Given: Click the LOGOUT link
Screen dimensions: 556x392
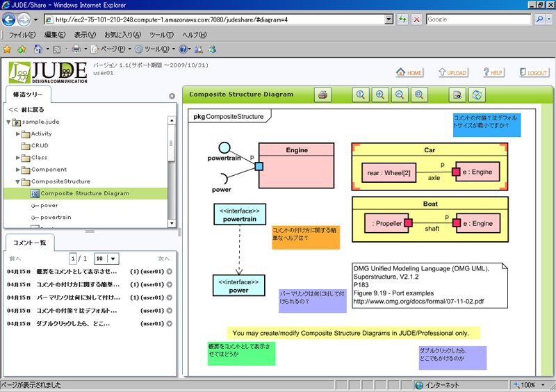Looking at the screenshot, I should click(534, 72).
